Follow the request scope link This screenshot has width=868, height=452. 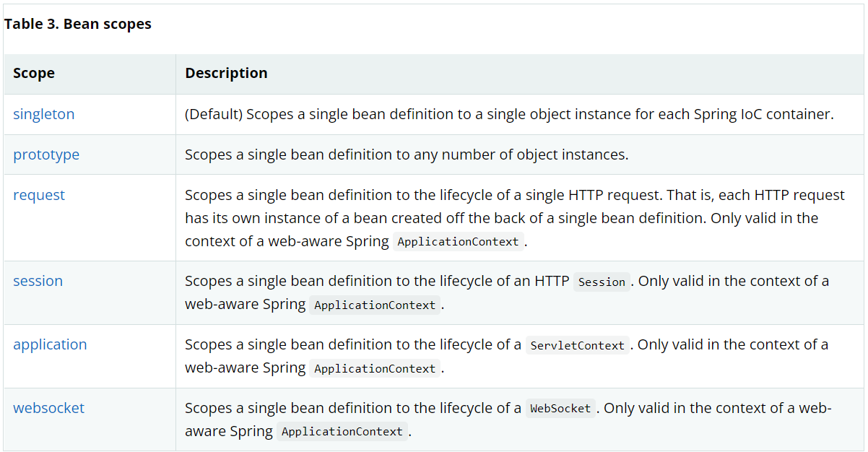click(39, 195)
